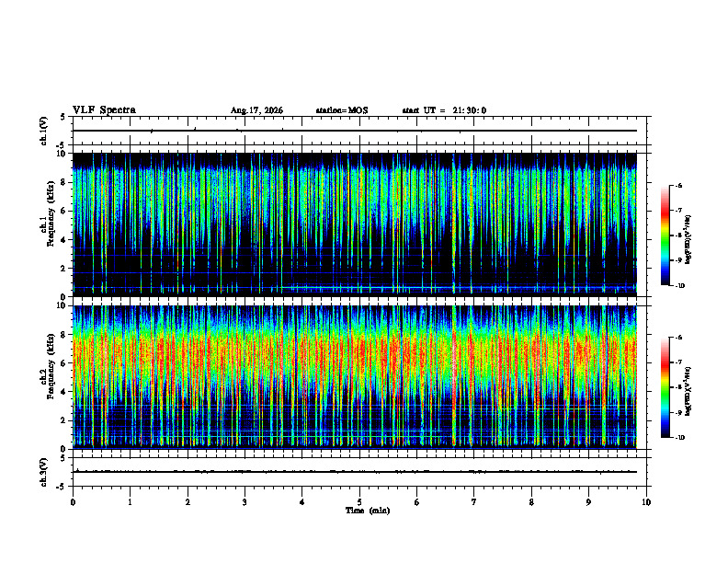Click the ch.2 spectrogram color scale bar
The image size is (728, 563).
[665, 387]
